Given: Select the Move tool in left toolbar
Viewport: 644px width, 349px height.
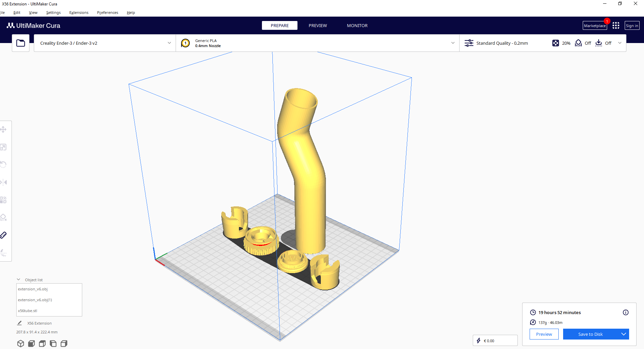Looking at the screenshot, I should click(x=3, y=129).
